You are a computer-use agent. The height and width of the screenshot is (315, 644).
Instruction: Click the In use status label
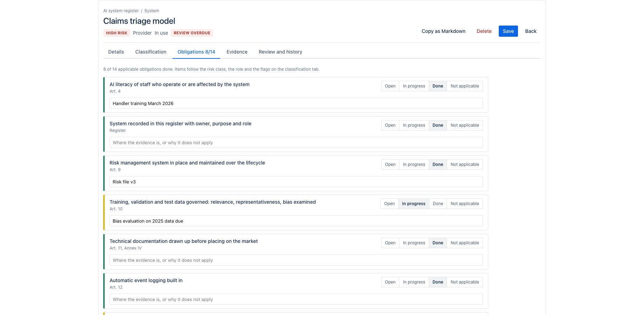pos(161,33)
